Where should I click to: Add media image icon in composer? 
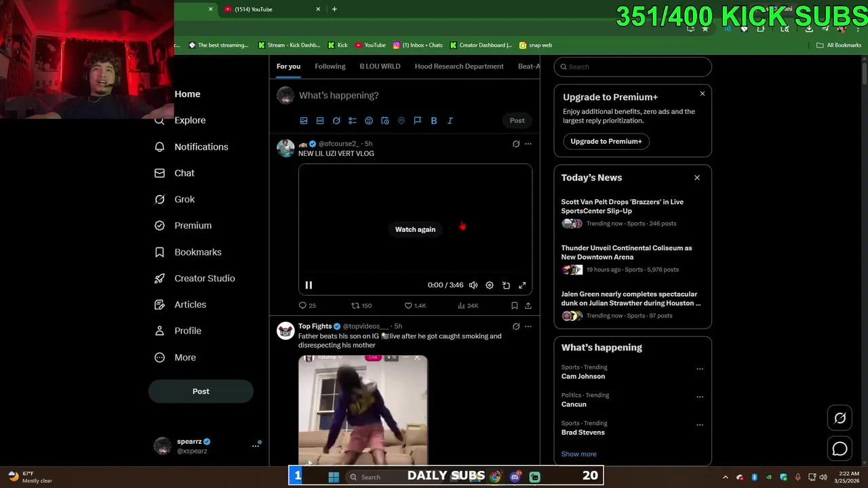click(x=304, y=121)
